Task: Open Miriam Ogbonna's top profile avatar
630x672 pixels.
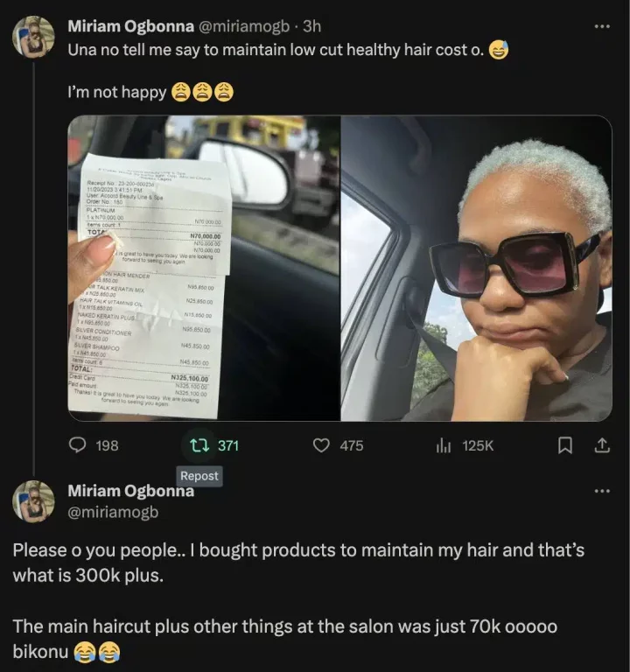Action: coord(33,37)
